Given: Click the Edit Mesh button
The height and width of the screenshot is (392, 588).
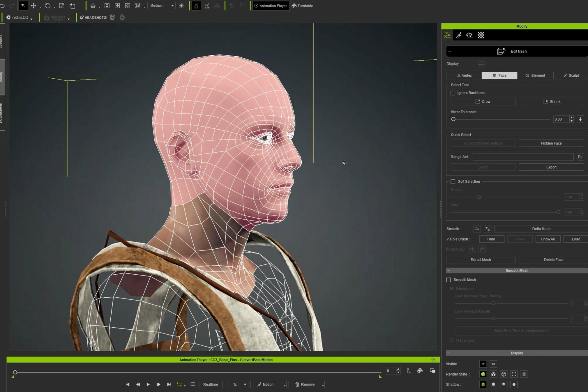Looking at the screenshot, I should tap(517, 51).
